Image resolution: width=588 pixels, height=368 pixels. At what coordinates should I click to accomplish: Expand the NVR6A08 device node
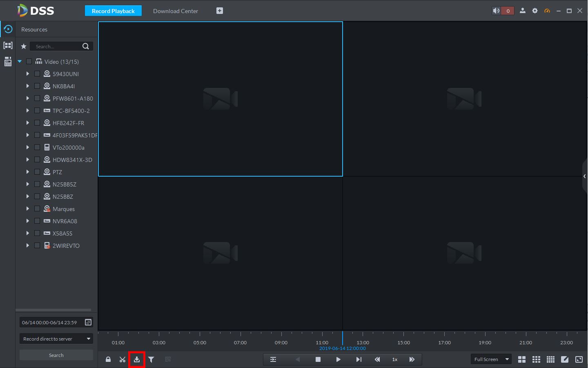27,221
